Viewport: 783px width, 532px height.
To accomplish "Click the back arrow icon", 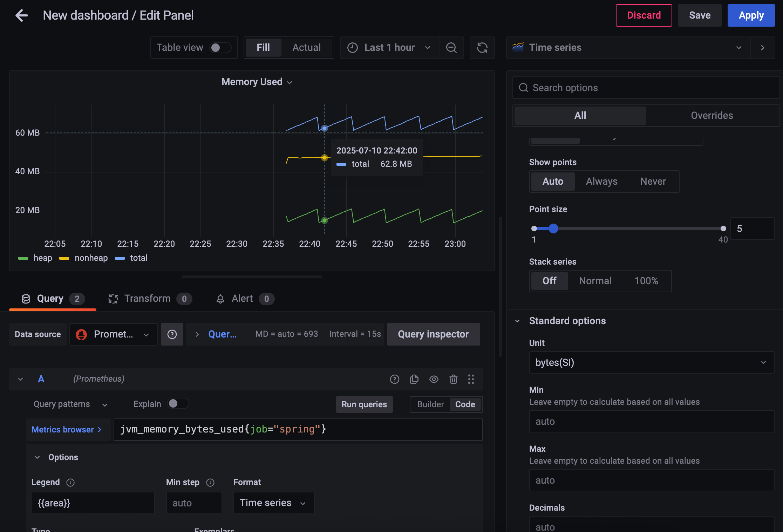I will click(x=22, y=15).
